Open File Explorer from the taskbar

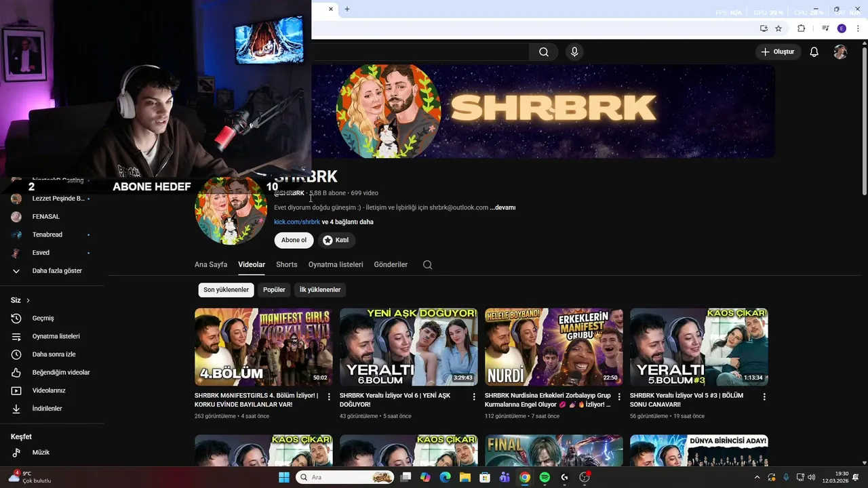click(x=465, y=477)
